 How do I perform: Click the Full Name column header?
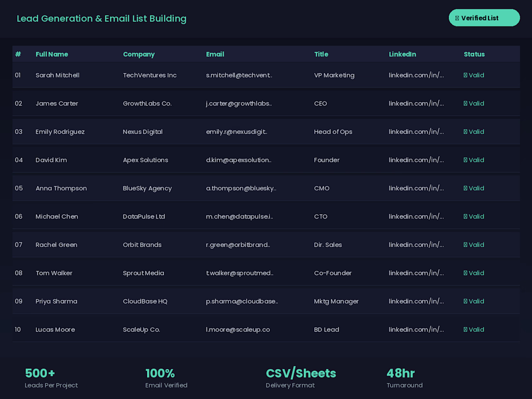click(52, 54)
